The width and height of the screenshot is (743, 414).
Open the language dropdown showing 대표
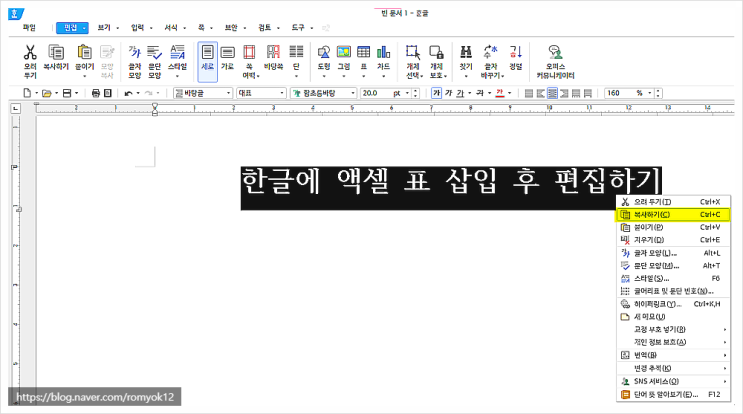262,93
